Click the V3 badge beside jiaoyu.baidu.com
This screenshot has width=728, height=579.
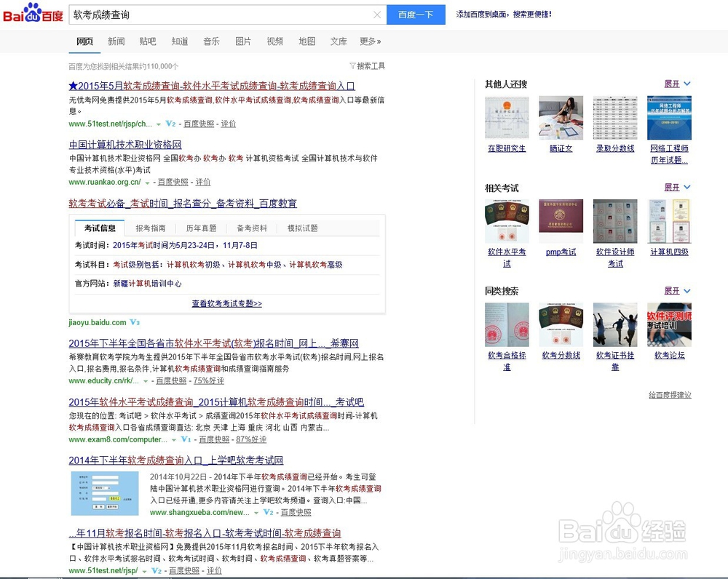coord(135,322)
